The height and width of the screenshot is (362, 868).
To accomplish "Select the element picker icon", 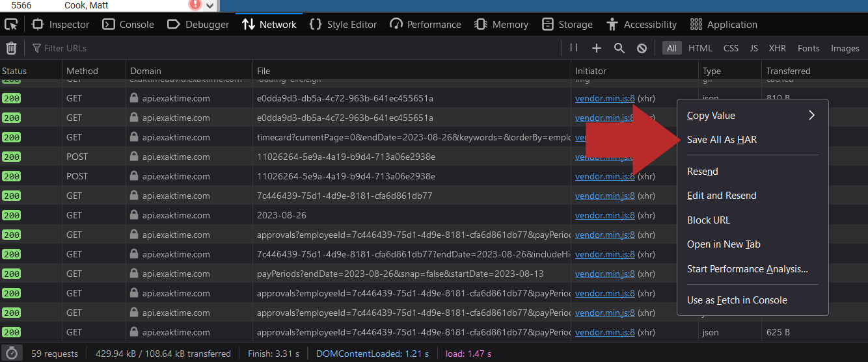I will (11, 25).
